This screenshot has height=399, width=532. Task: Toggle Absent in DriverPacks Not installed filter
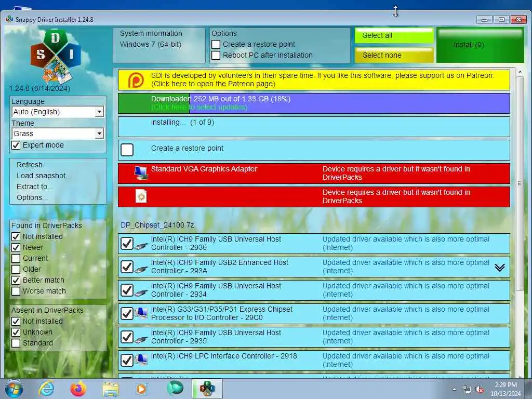point(16,321)
